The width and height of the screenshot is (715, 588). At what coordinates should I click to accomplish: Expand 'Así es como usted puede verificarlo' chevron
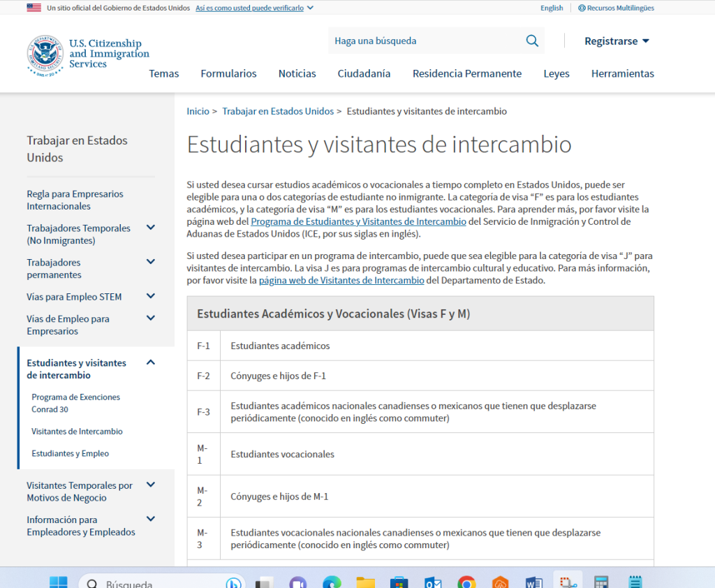310,8
